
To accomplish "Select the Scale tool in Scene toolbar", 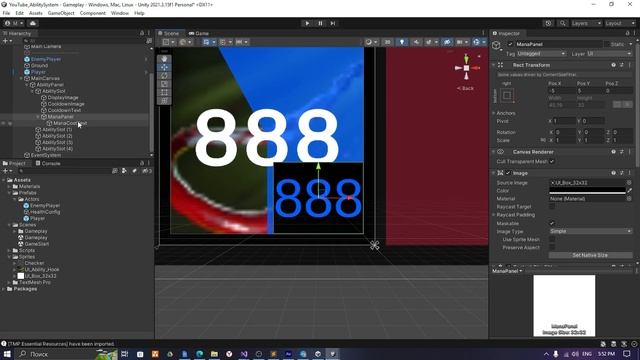I will (164, 84).
